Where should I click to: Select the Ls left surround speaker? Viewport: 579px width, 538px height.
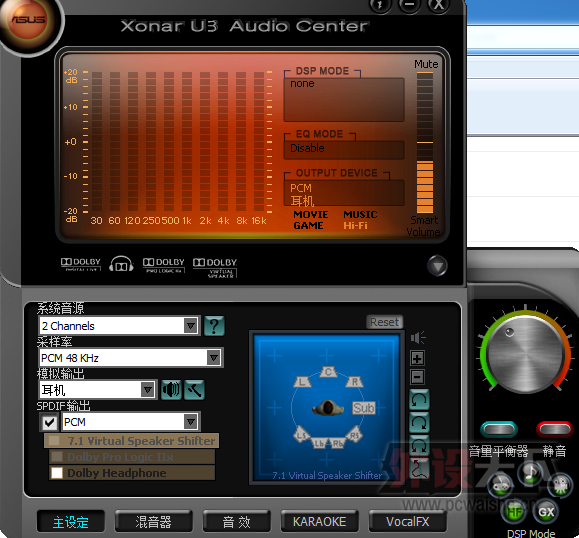302,435
